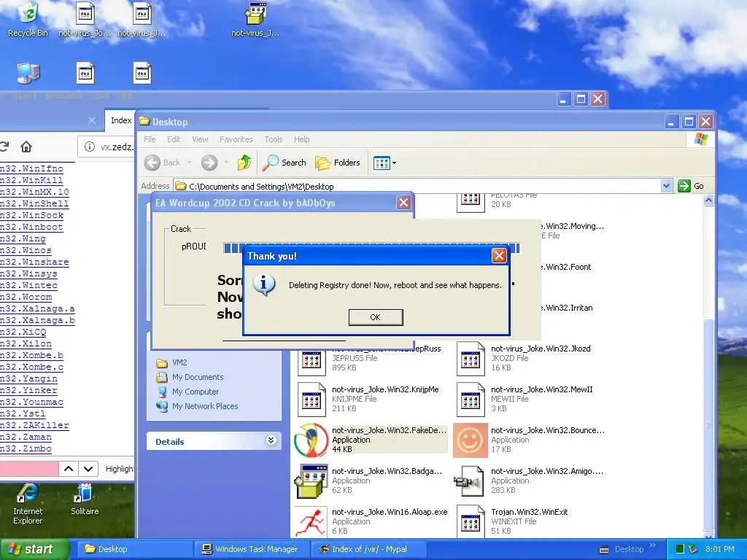Image resolution: width=747 pixels, height=560 pixels.
Task: Select the Bounce... smiley application icon
Action: pos(471,440)
